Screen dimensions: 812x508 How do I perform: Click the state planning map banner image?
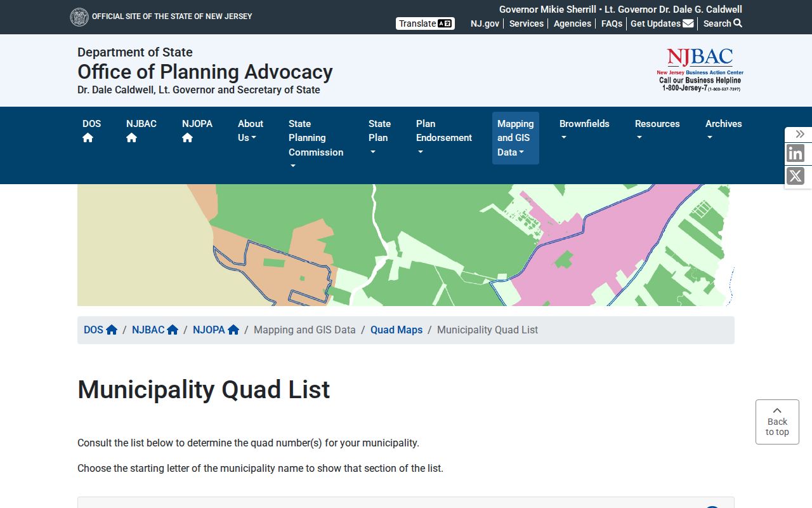coord(406,245)
